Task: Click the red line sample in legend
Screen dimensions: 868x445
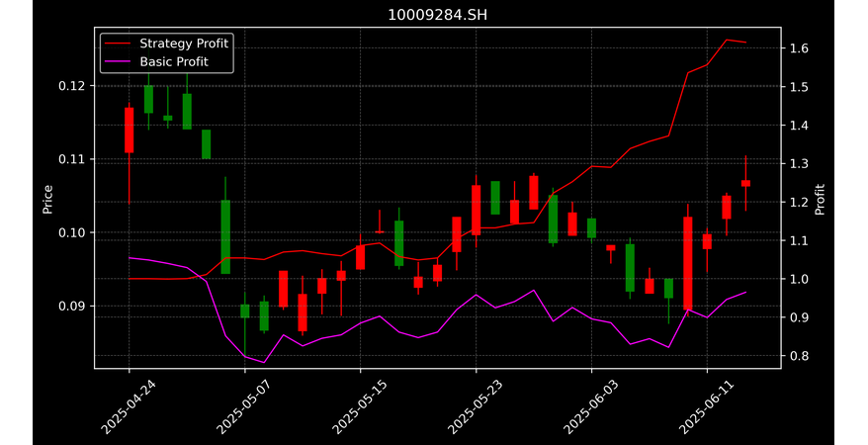Action: 118,44
